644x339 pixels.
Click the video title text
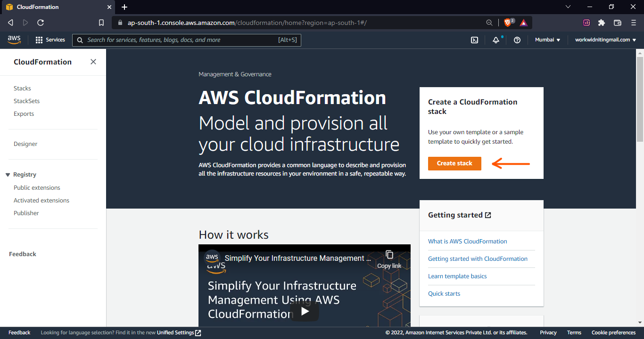(298, 258)
